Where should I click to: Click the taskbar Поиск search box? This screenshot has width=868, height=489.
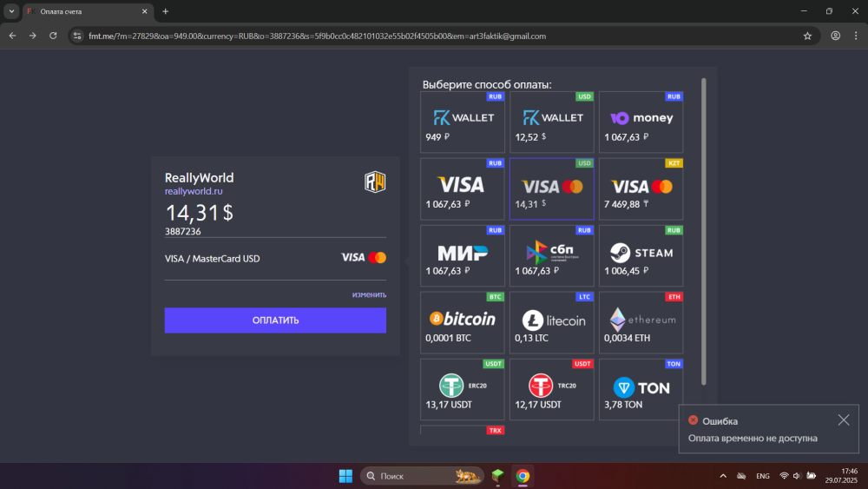pyautogui.click(x=422, y=476)
